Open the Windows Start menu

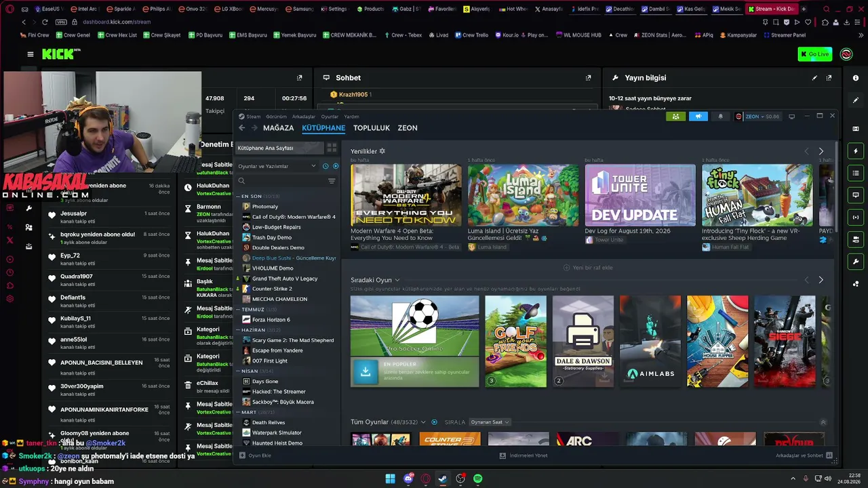pos(390,479)
